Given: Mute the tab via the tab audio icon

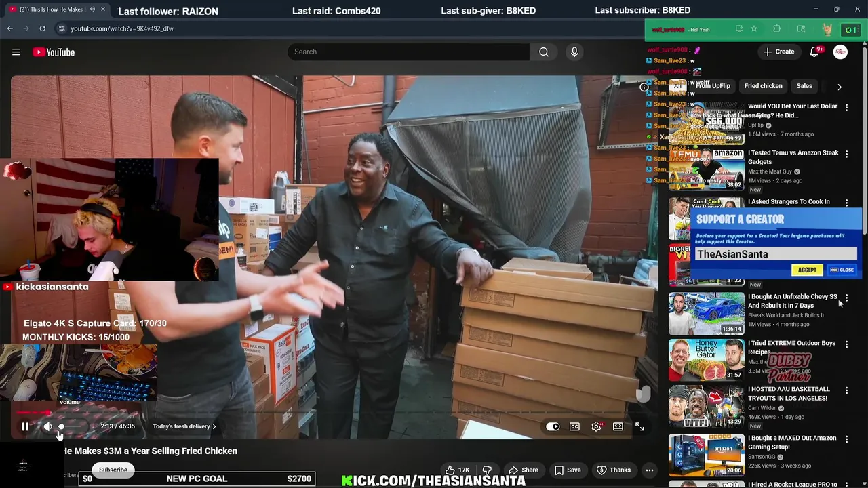Looking at the screenshot, I should pyautogui.click(x=92, y=9).
